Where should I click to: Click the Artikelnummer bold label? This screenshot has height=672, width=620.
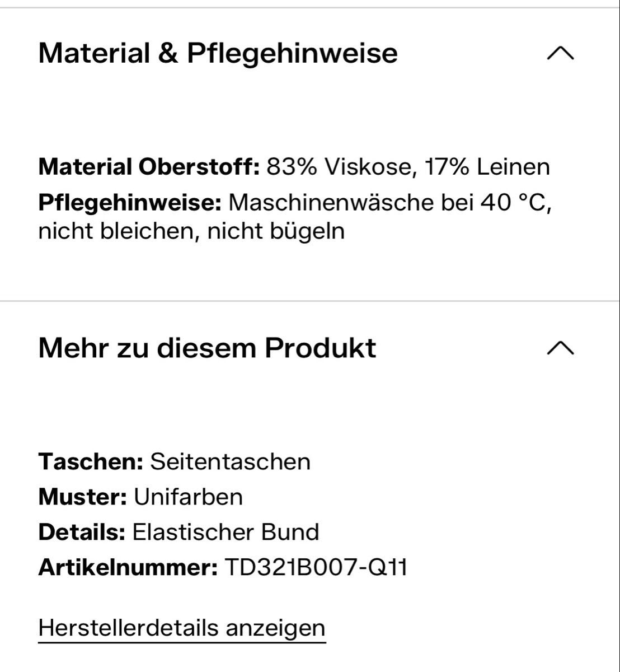click(x=128, y=567)
